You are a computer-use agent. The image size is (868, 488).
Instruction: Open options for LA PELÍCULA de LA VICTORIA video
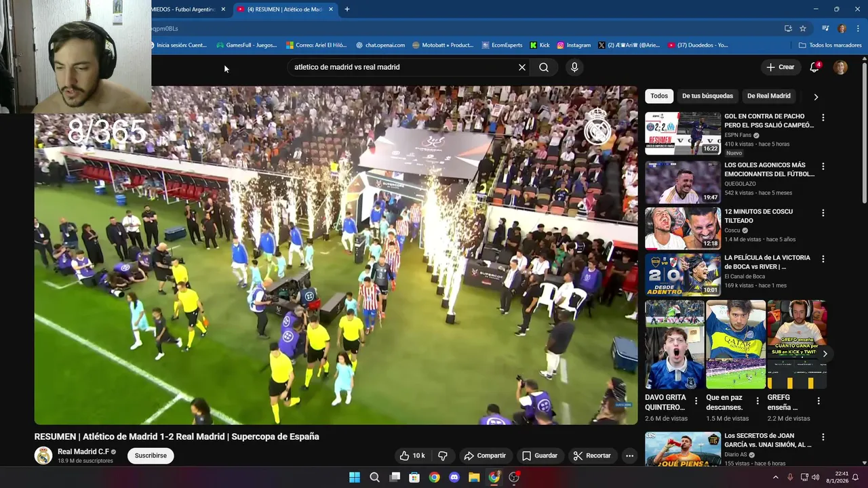[x=823, y=259]
